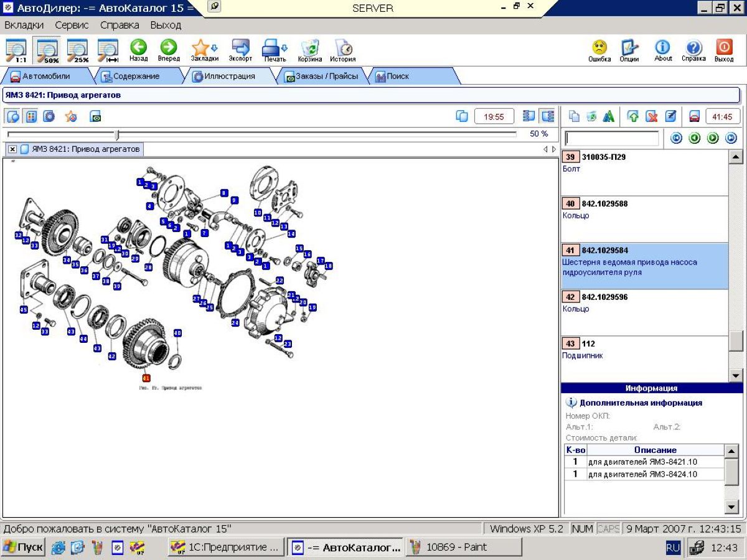Click the 41:45 counter button
Image resolution: width=747 pixels, height=560 pixels.
[x=723, y=116]
